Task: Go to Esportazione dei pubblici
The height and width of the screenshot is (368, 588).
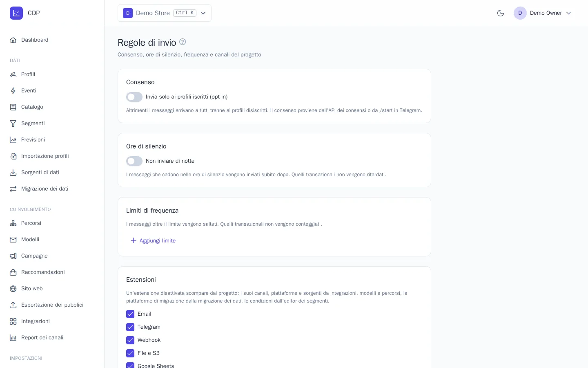Action: pyautogui.click(x=52, y=305)
